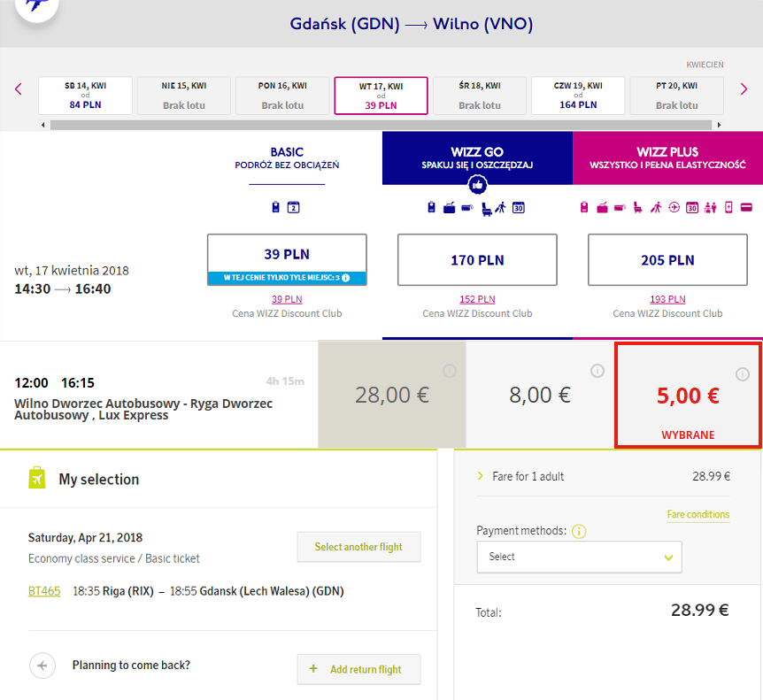
Task: Select the WT 17, KWI 39 PLN date
Action: point(381,96)
